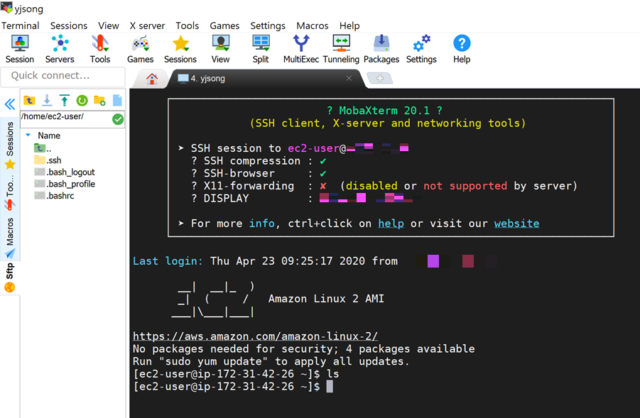The width and height of the screenshot is (640, 418).
Task: Click the website link in the banner
Action: [x=516, y=224]
